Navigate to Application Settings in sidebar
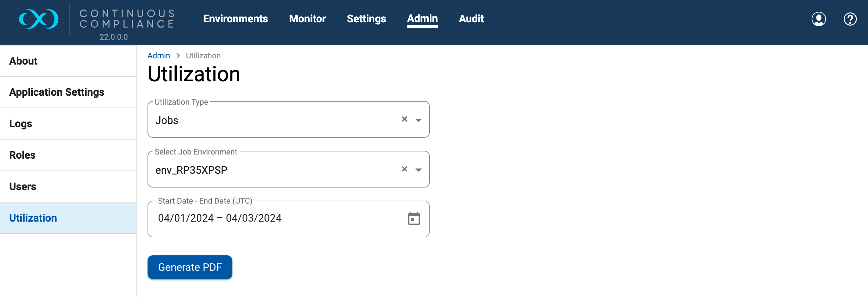Image resolution: width=868 pixels, height=297 pixels. point(57,92)
